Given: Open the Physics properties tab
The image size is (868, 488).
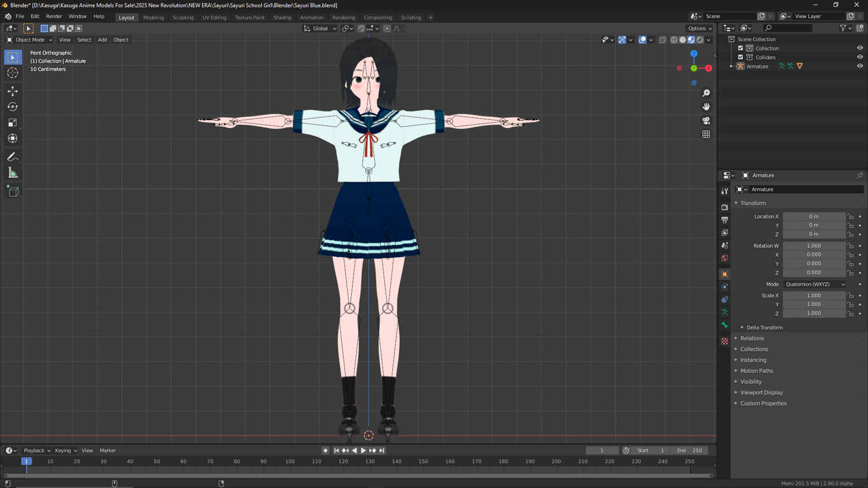Looking at the screenshot, I should (724, 287).
